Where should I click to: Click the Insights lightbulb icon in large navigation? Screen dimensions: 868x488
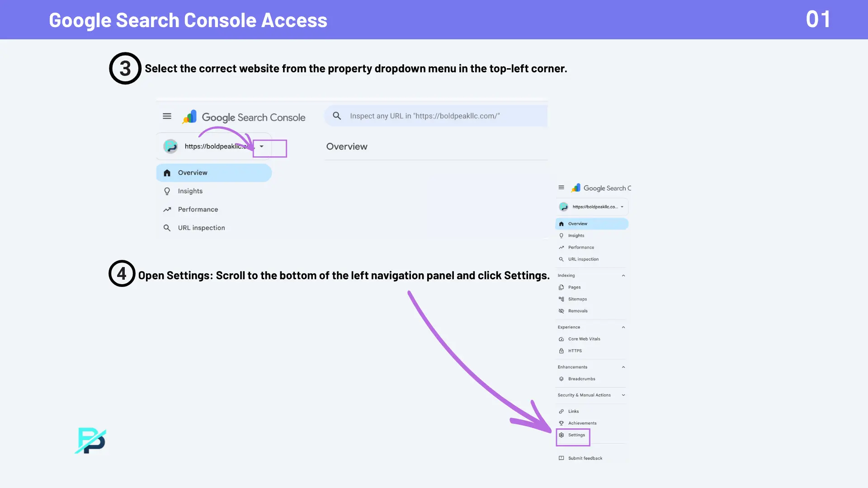pos(167,191)
